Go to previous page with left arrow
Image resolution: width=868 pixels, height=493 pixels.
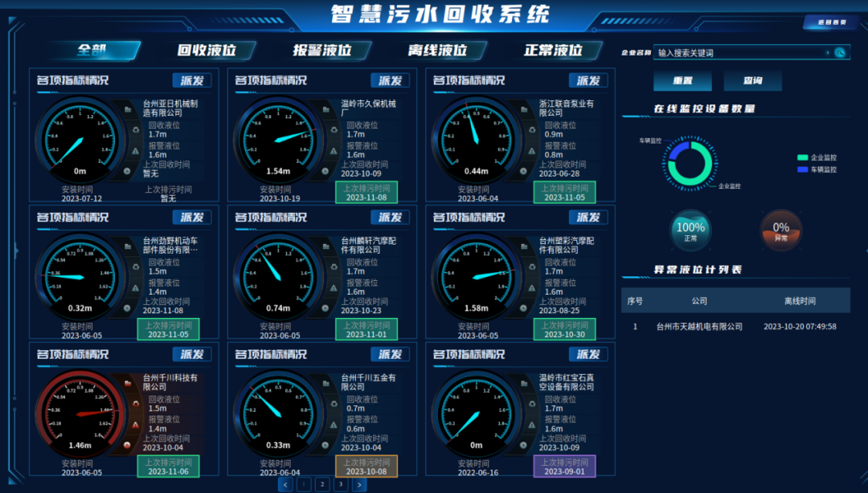click(x=285, y=484)
